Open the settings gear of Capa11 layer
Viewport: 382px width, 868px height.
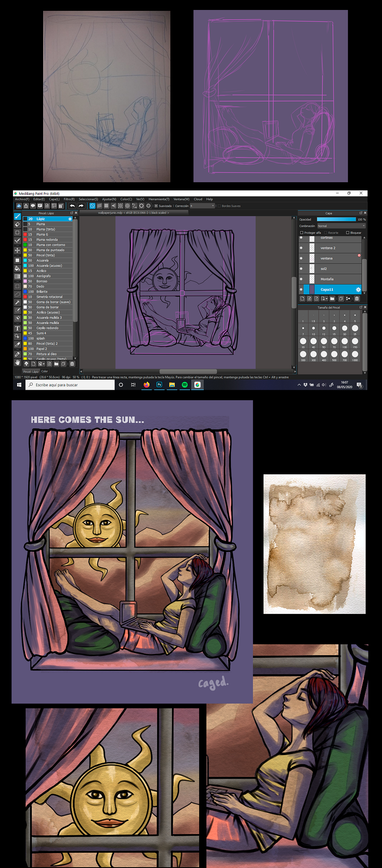click(x=358, y=289)
